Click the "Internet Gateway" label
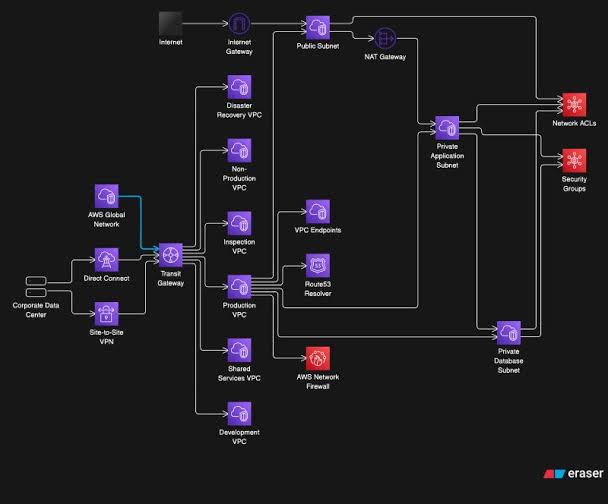 click(x=239, y=47)
